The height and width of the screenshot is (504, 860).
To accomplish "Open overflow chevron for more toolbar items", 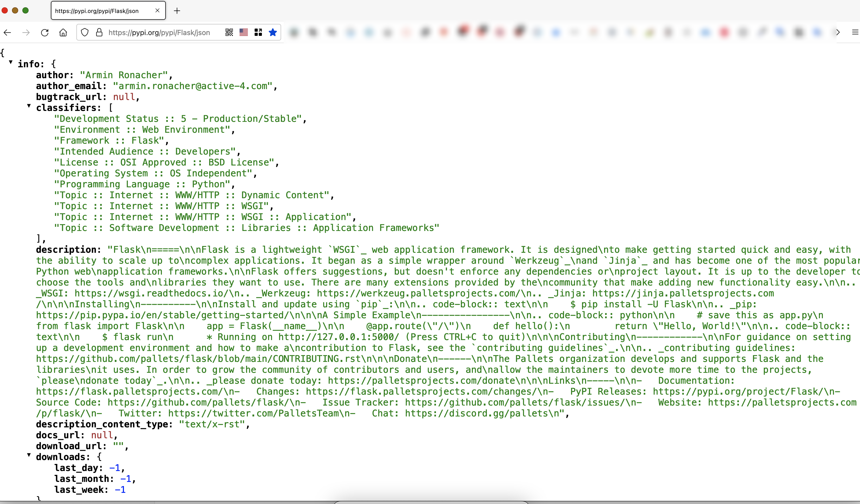I will [x=838, y=32].
